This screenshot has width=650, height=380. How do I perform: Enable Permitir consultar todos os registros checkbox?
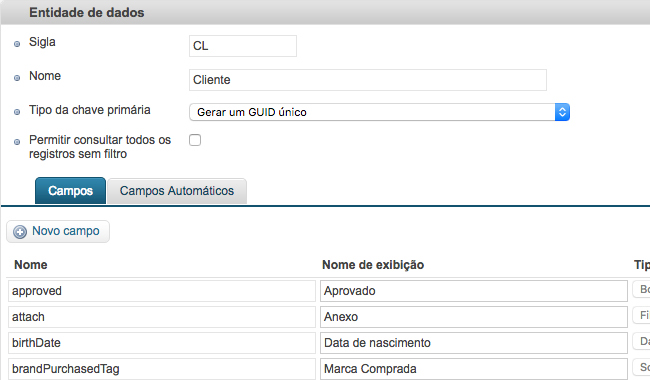tap(195, 140)
